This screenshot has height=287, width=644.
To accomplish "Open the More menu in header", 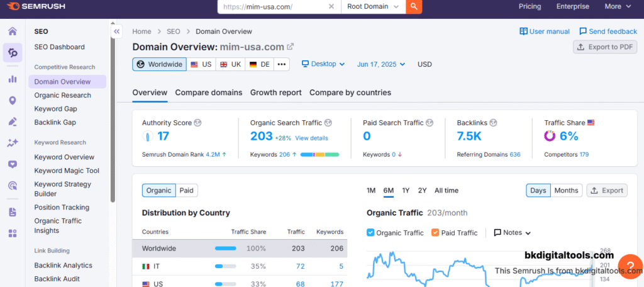I will 618,6.
